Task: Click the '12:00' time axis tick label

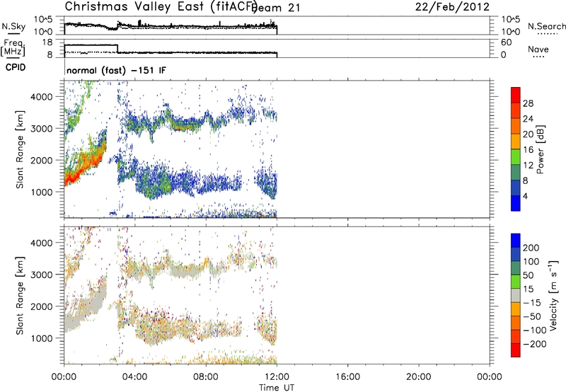Action: pos(277,377)
